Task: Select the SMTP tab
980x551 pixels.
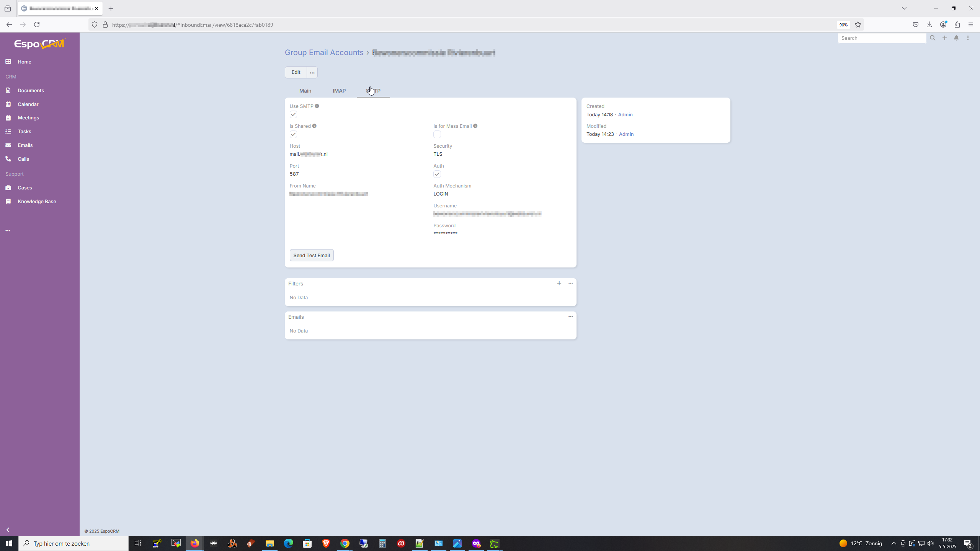Action: pos(373,91)
